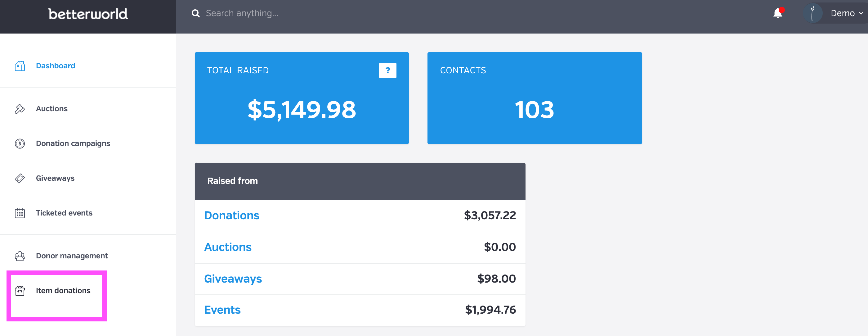Screen dimensions: 868x336
Task: Click the Auctions gavel icon
Action: tap(20, 109)
